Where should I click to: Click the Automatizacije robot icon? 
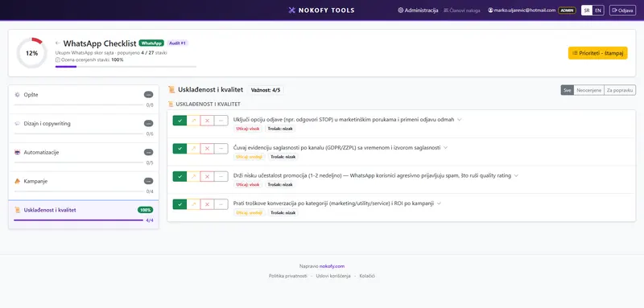[17, 152]
